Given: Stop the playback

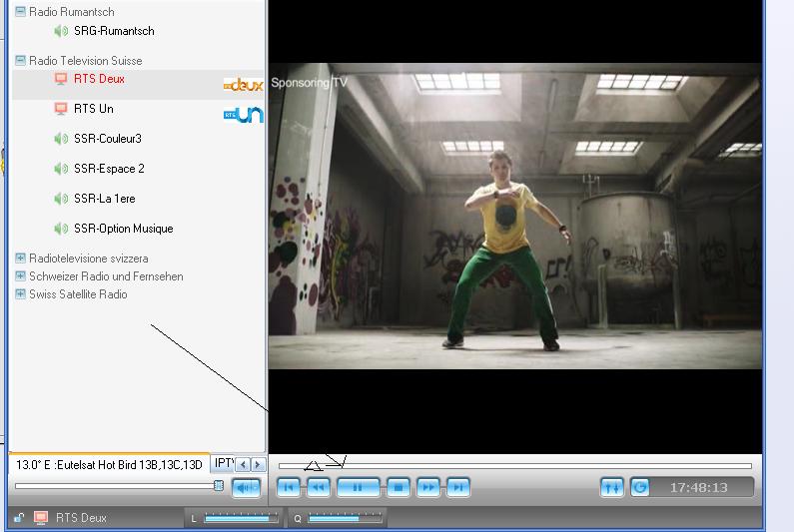Looking at the screenshot, I should point(398,487).
